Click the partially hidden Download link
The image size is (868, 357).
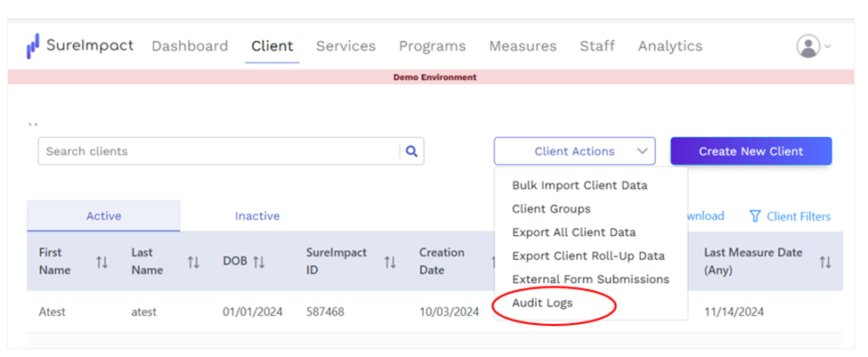706,215
